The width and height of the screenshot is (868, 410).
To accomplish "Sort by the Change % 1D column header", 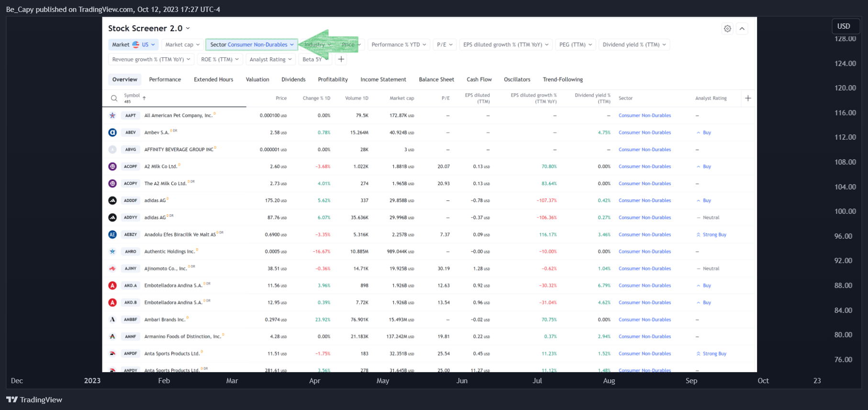I will pyautogui.click(x=316, y=98).
